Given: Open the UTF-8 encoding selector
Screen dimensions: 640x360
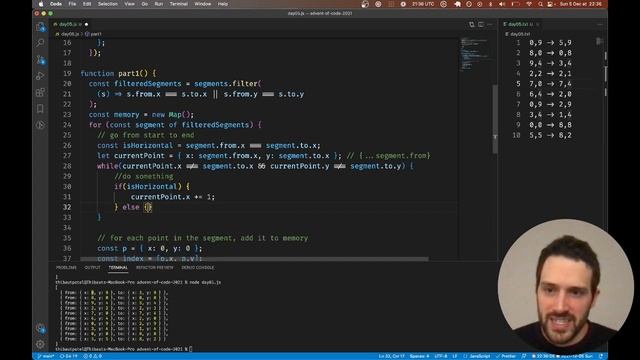Looking at the screenshot, I should [441, 356].
